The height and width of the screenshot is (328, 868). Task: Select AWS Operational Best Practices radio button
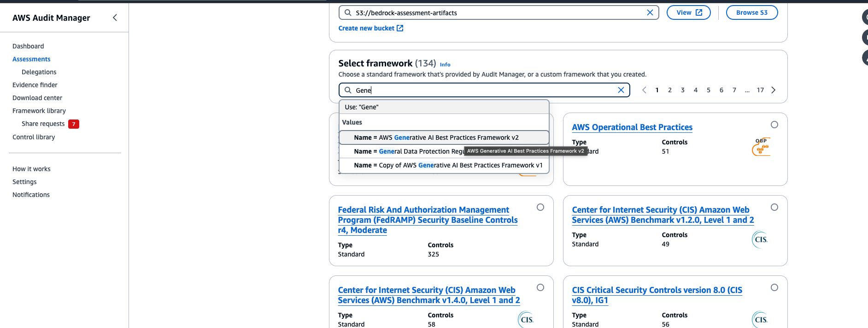coord(774,125)
